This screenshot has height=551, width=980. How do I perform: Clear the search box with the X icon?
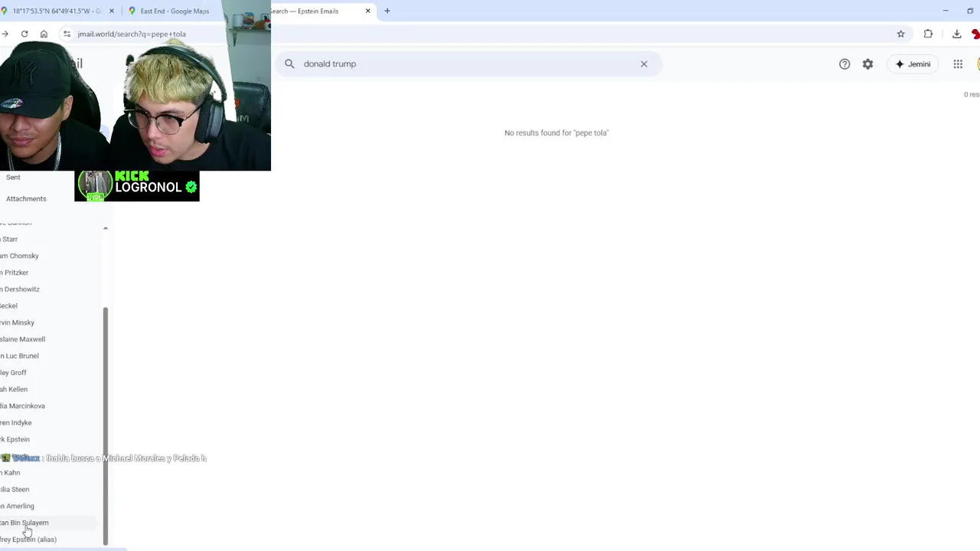(x=644, y=64)
